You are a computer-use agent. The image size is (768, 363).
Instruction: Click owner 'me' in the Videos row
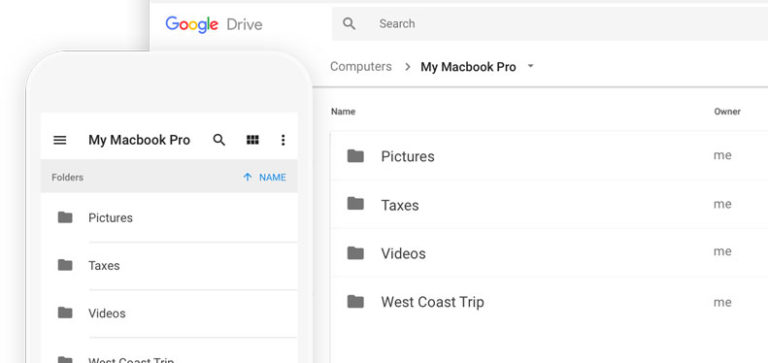[722, 252]
